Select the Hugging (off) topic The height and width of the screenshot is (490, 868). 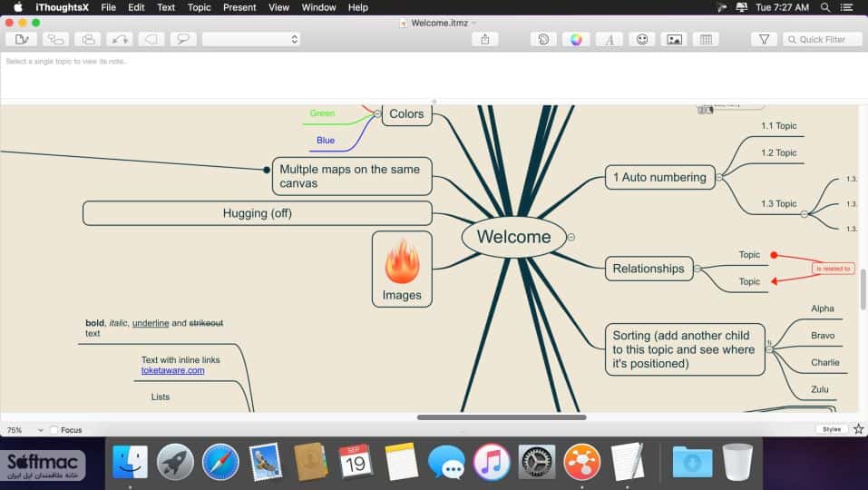coord(258,213)
